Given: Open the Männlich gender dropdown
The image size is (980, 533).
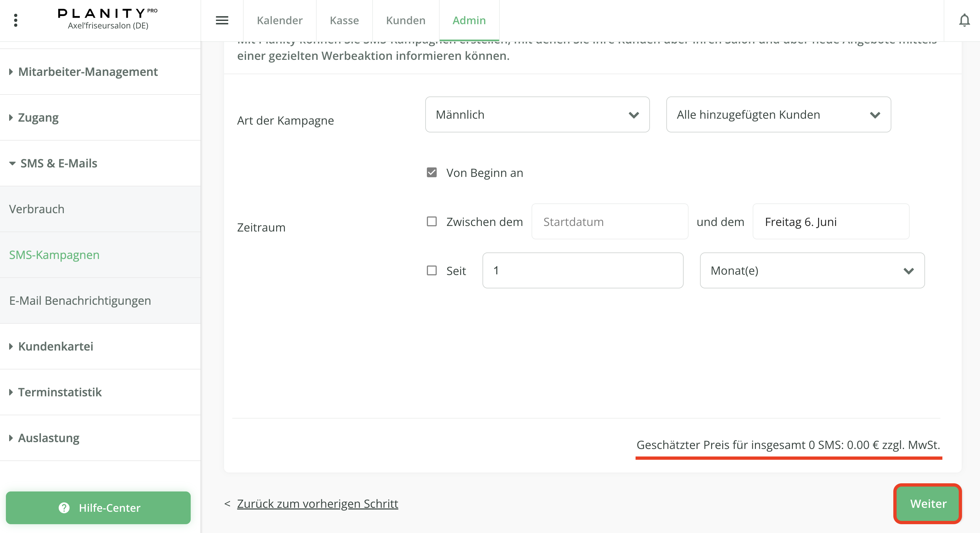Looking at the screenshot, I should pyautogui.click(x=537, y=114).
